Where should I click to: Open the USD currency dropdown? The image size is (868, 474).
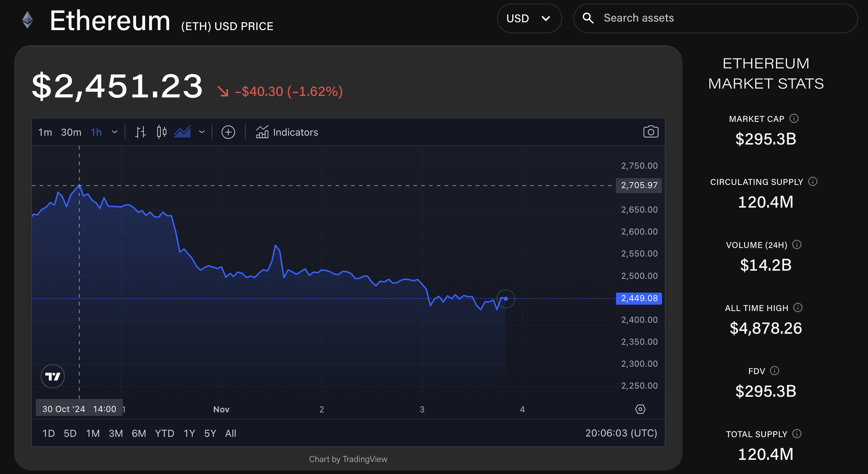[x=529, y=18]
